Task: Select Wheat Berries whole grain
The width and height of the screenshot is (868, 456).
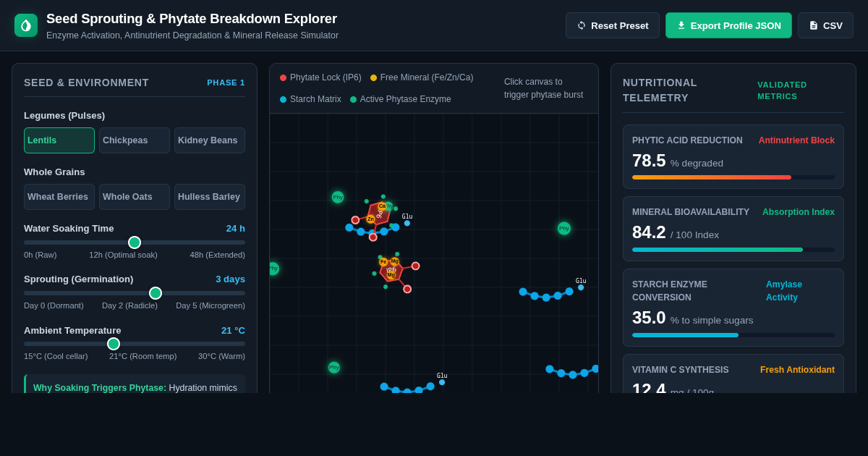Action: 59,197
